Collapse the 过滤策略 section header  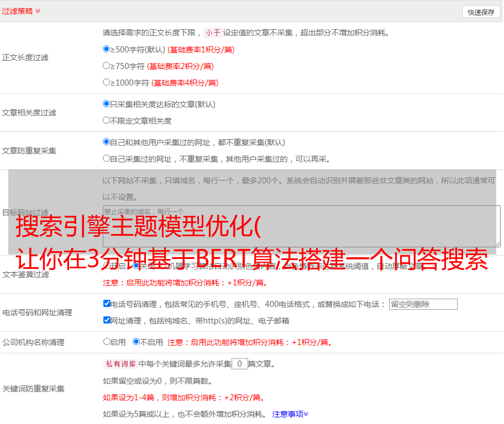pyautogui.click(x=21, y=11)
